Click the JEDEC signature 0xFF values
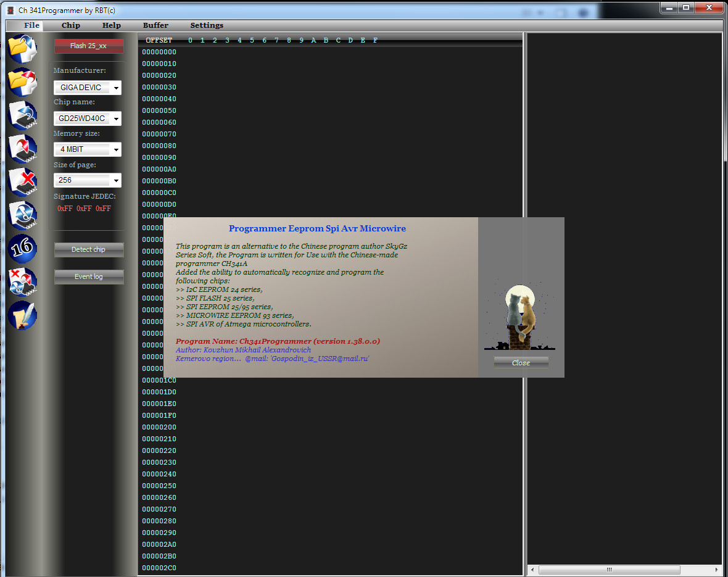 coord(84,209)
